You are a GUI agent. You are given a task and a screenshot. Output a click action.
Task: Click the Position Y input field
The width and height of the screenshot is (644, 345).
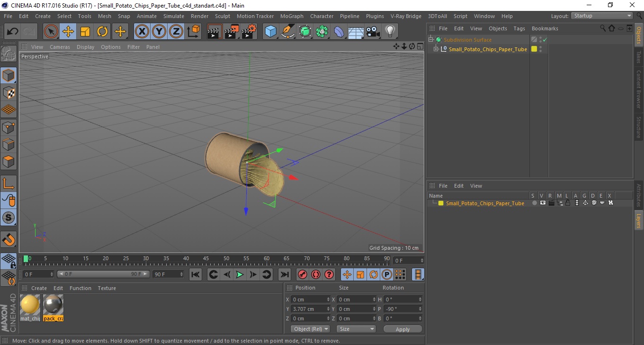(311, 309)
